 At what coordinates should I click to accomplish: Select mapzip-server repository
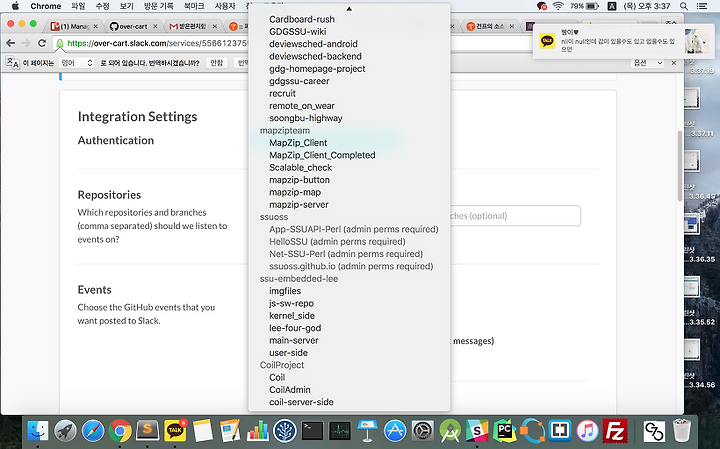pyautogui.click(x=298, y=205)
